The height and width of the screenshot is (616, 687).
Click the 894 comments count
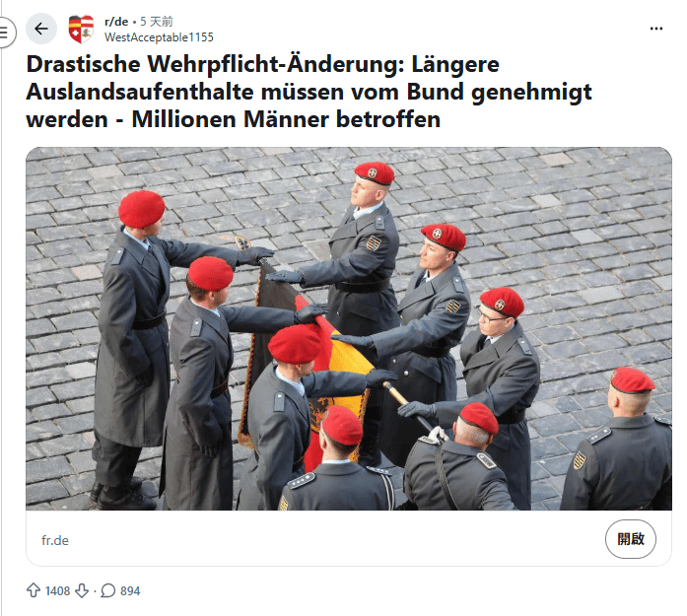130,591
